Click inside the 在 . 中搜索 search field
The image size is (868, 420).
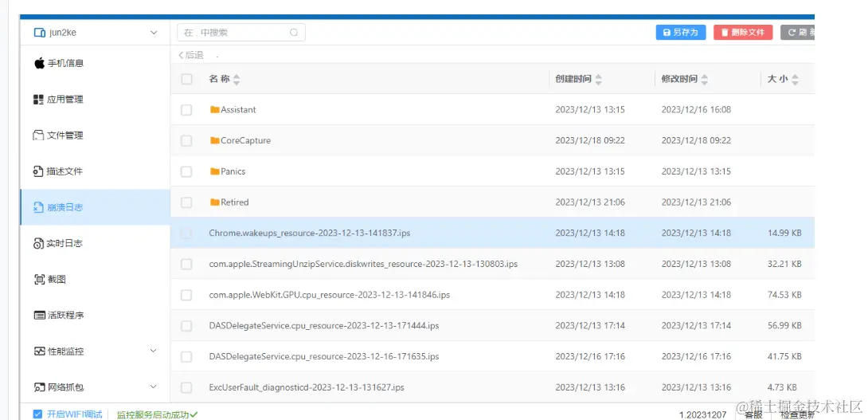coord(240,32)
